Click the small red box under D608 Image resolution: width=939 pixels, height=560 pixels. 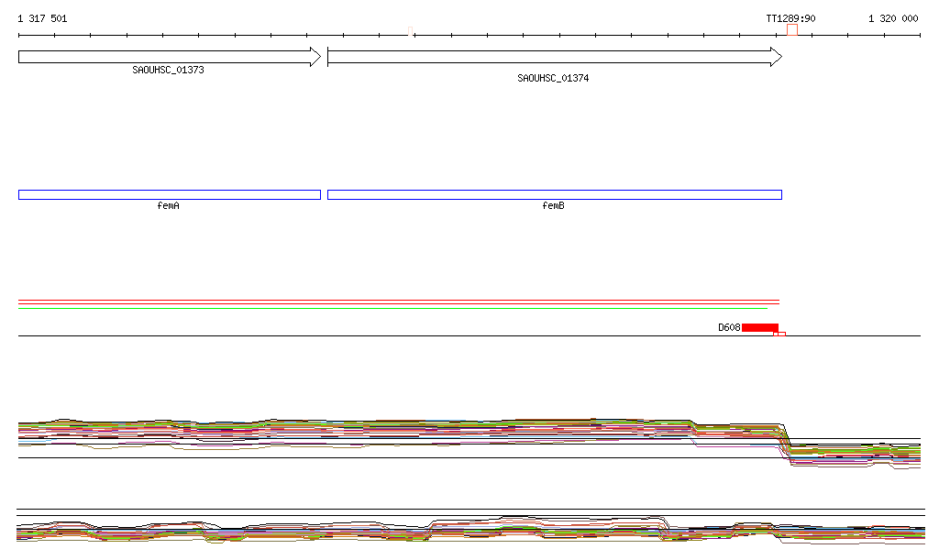coord(779,334)
